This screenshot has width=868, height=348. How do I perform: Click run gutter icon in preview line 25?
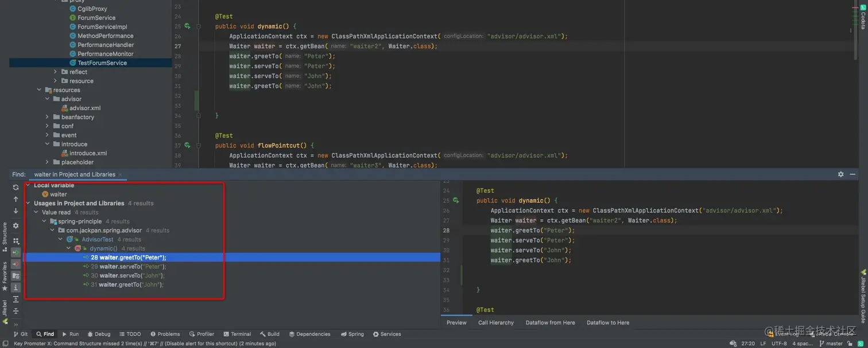coord(456,201)
